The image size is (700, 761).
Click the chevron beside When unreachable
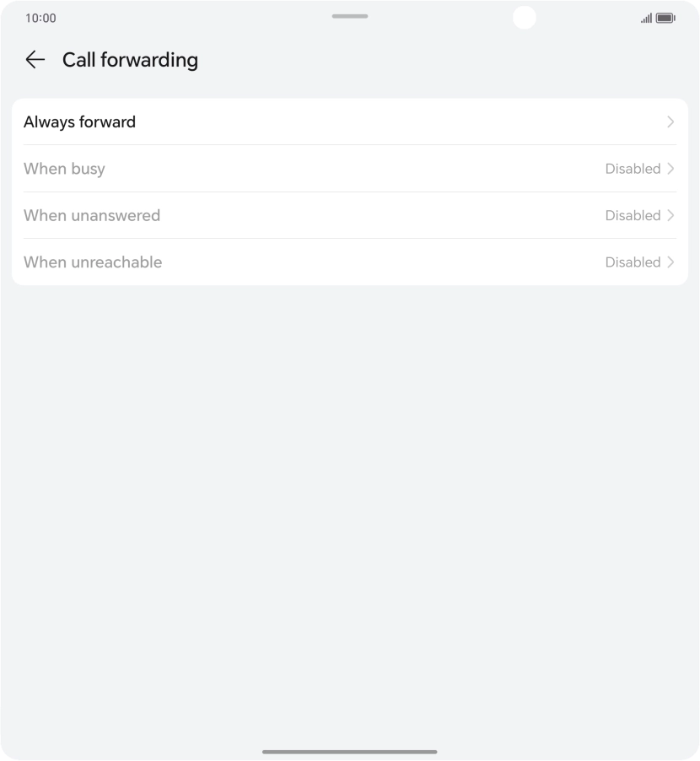point(670,262)
